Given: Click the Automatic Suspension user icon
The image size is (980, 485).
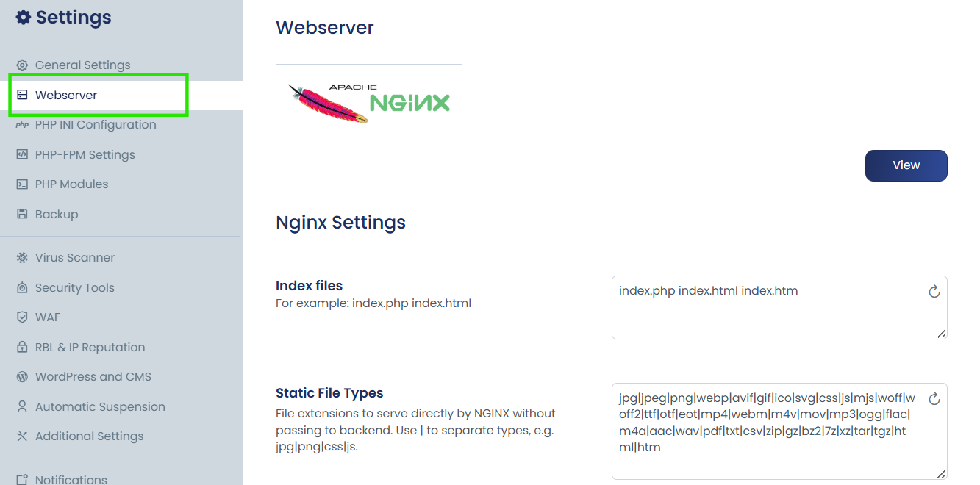Looking at the screenshot, I should [x=22, y=407].
